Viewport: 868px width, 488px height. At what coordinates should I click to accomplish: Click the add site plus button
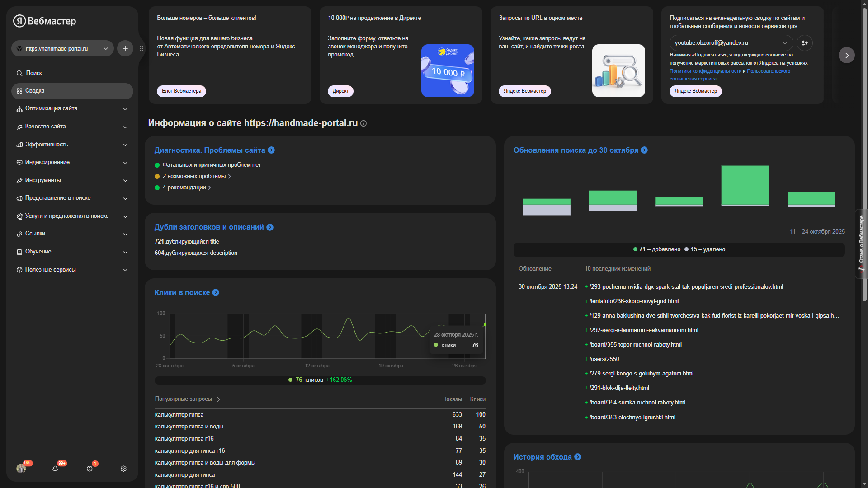(125, 48)
